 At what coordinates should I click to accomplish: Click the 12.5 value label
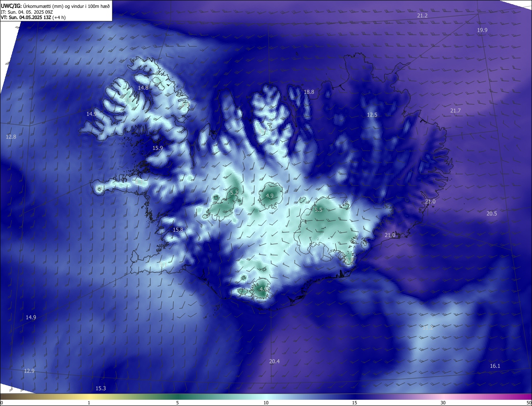pyautogui.click(x=372, y=115)
